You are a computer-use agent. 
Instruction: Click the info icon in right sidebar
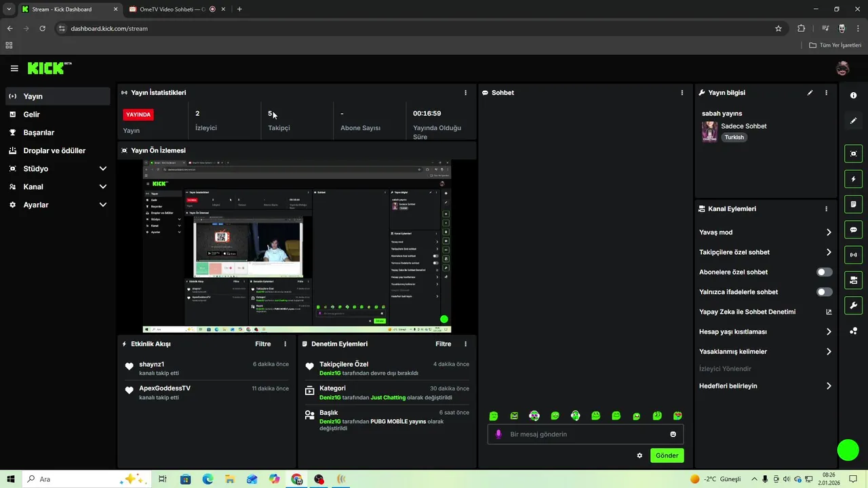click(854, 96)
